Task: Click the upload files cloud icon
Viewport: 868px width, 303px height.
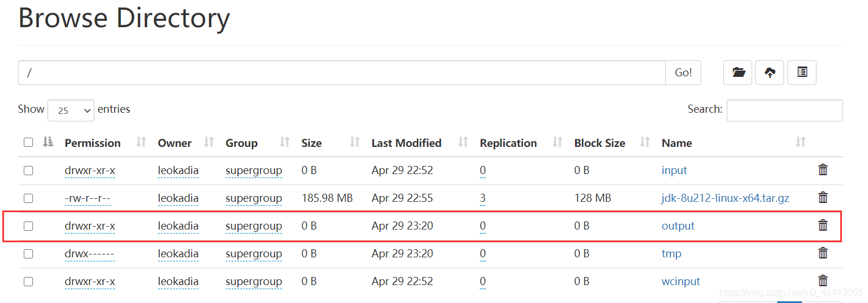Action: click(770, 73)
